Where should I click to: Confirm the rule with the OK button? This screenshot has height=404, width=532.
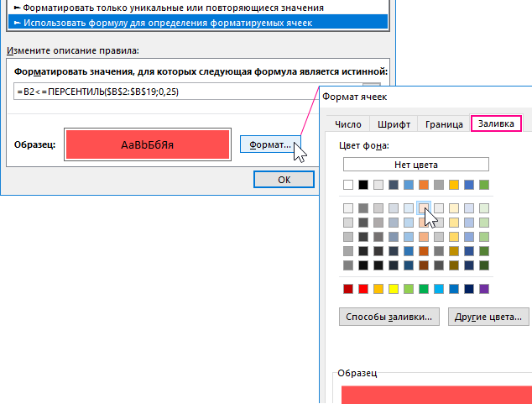(x=284, y=179)
